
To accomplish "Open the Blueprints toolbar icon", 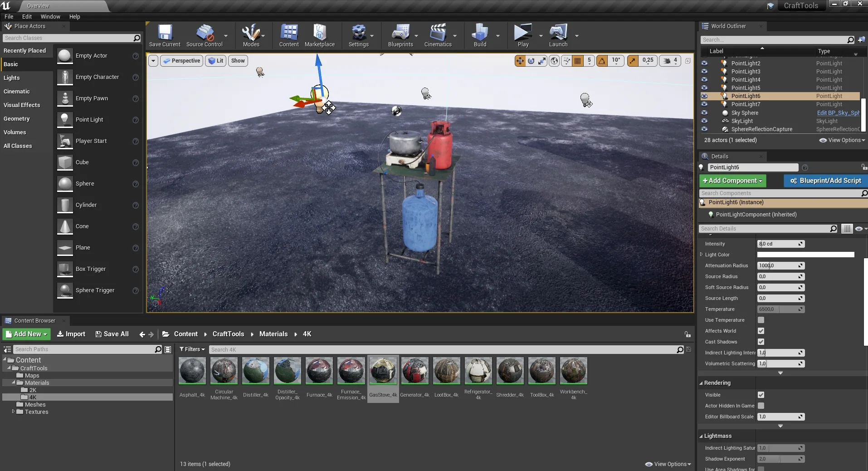I will click(x=400, y=35).
